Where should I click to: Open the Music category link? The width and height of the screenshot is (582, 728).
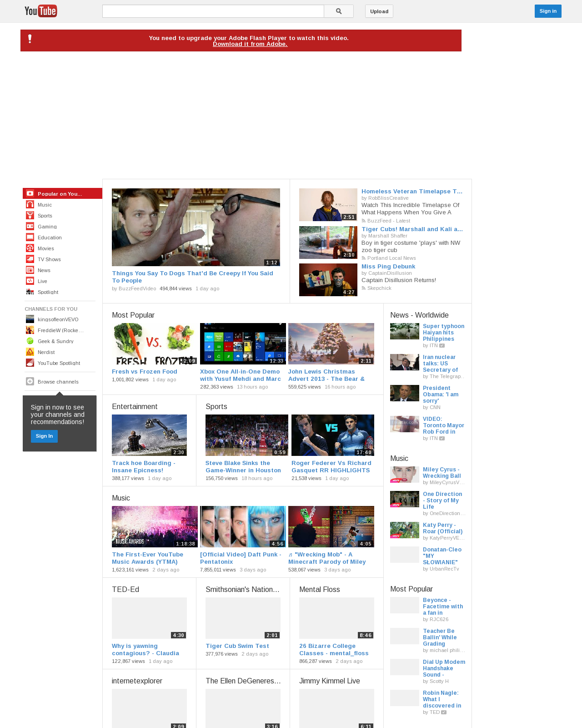pyautogui.click(x=45, y=205)
